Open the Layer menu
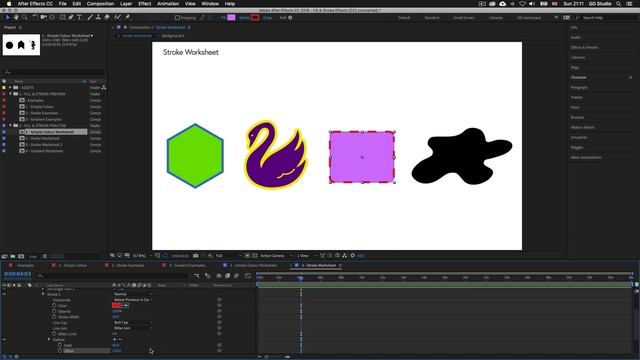 (126, 4)
